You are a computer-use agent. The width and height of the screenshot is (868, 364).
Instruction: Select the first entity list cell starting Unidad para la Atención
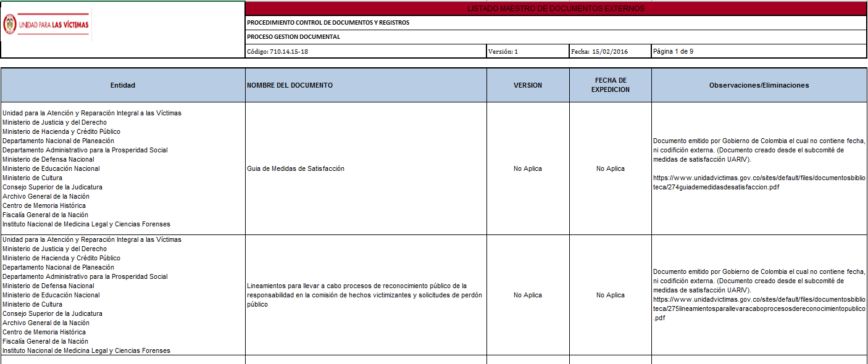point(123,168)
